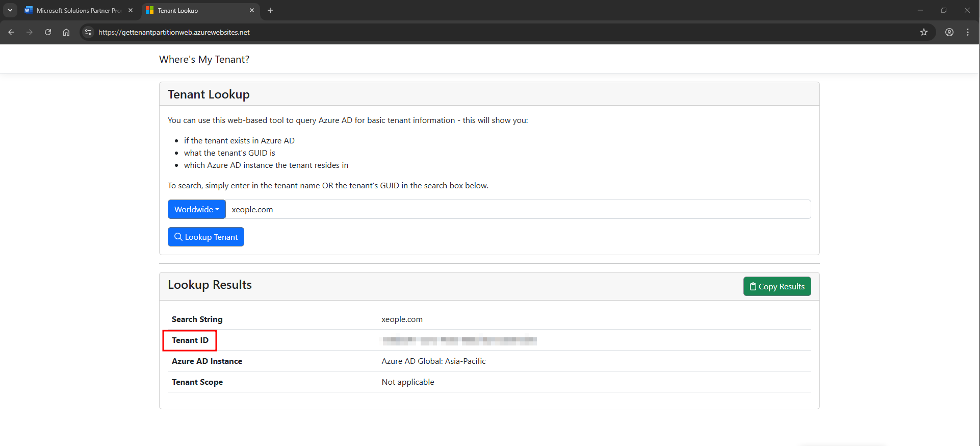
Task: Open a new browser tab
Action: point(270,10)
